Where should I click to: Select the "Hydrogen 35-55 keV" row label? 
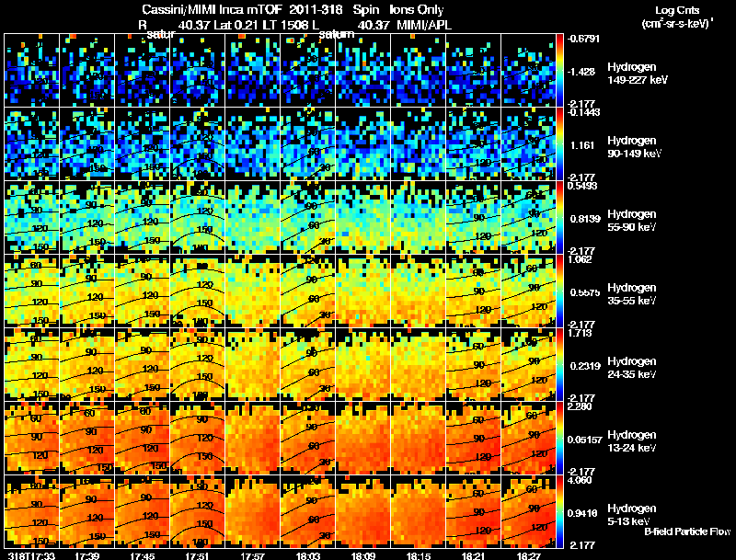pos(632,294)
